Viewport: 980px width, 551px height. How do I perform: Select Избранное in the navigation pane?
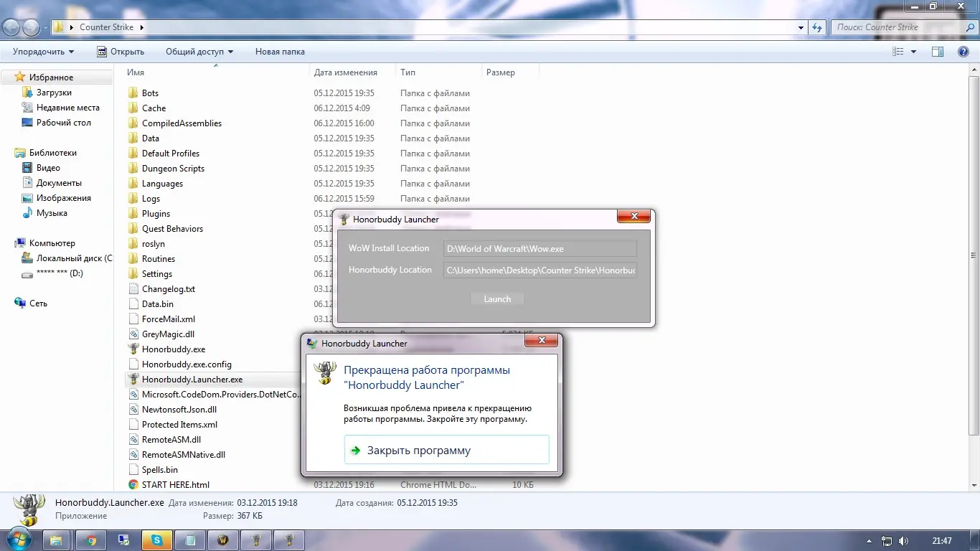[x=51, y=77]
